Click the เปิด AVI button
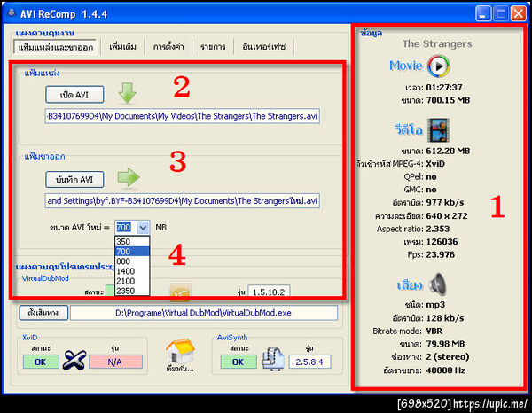Screen dimensions: 532x413 (x=74, y=95)
